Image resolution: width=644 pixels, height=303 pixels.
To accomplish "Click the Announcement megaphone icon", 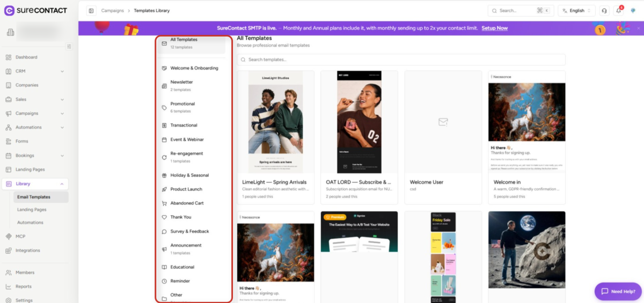I will coord(164,249).
